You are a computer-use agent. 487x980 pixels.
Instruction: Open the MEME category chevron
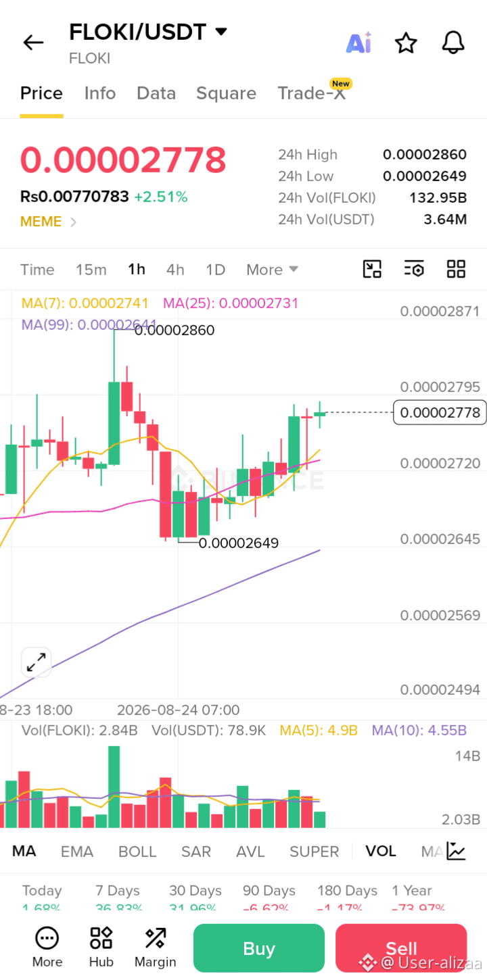point(73,222)
